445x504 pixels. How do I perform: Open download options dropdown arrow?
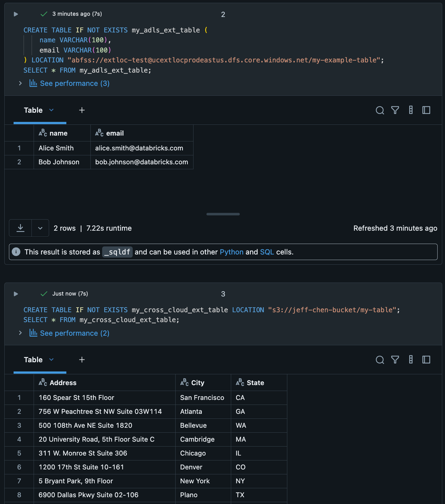40,228
